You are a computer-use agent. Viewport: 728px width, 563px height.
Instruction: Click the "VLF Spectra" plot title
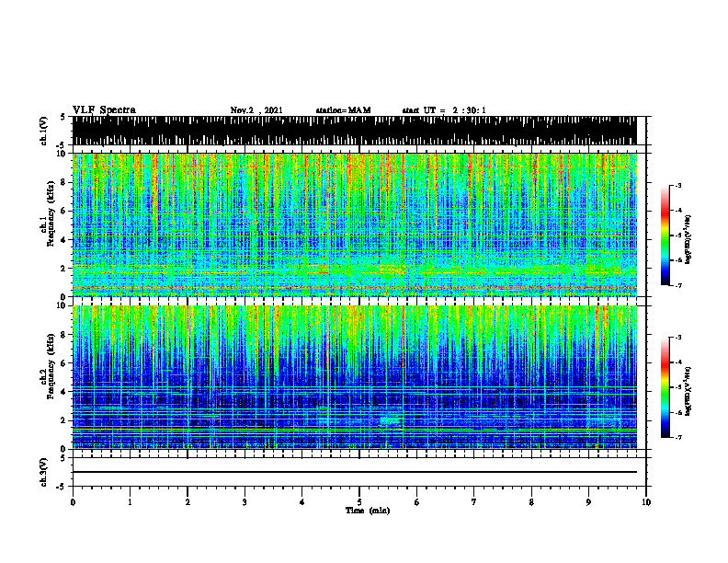tap(104, 110)
